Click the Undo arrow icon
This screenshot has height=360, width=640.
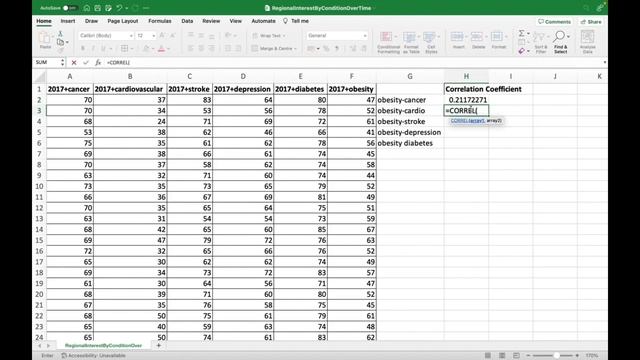(x=119, y=8)
